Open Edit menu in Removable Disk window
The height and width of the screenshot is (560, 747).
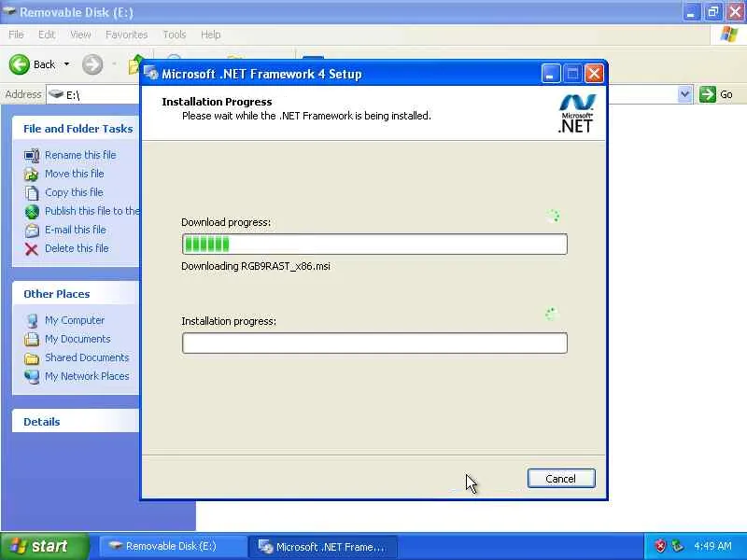[47, 35]
